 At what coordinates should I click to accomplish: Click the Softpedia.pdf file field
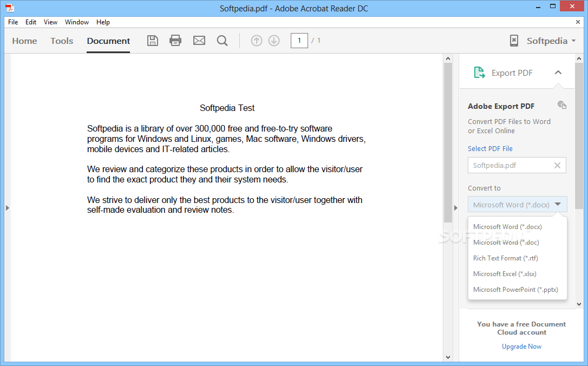tap(517, 165)
